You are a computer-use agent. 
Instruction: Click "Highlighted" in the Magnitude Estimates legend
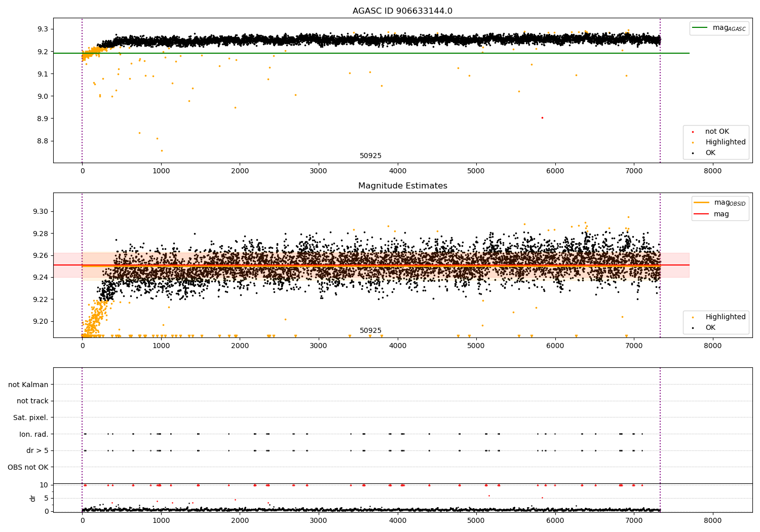726,317
